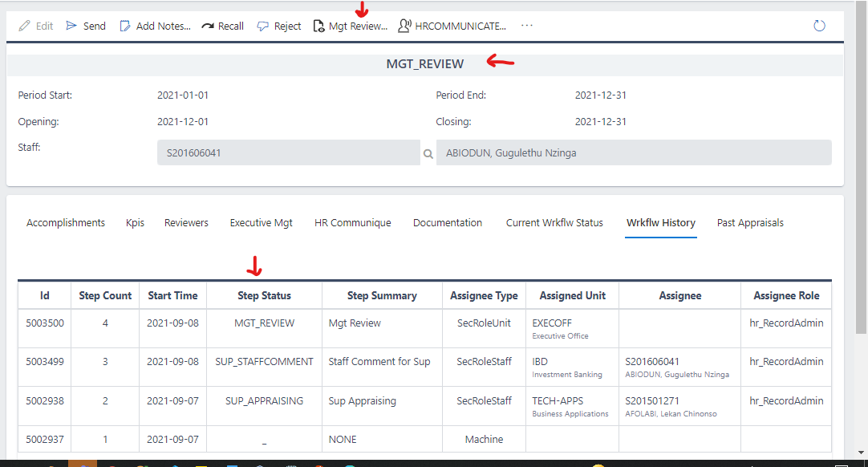Screen dimensions: 868x467
Task: Click the refresh icon at top right
Action: coord(819,26)
